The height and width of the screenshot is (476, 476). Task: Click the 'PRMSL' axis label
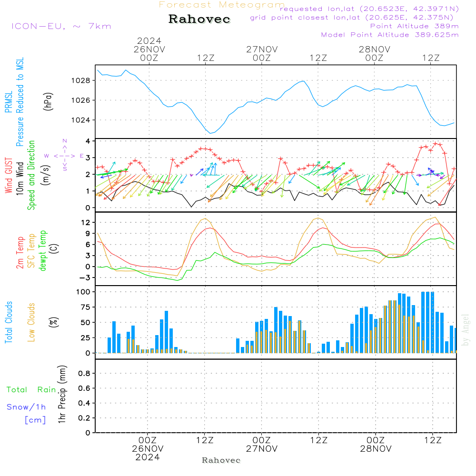[x=9, y=102]
